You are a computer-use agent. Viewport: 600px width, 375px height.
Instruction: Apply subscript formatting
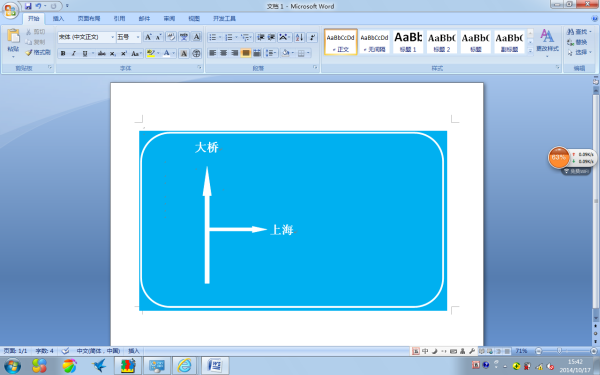112,54
